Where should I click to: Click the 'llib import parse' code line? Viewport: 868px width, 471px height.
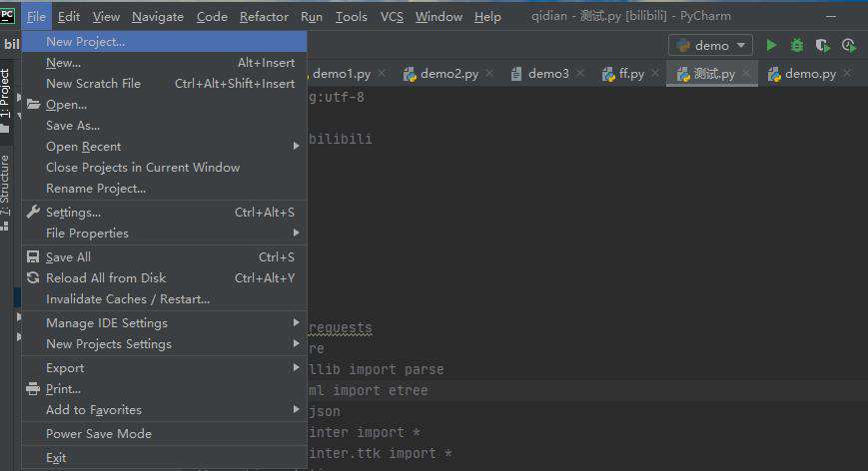(376, 369)
